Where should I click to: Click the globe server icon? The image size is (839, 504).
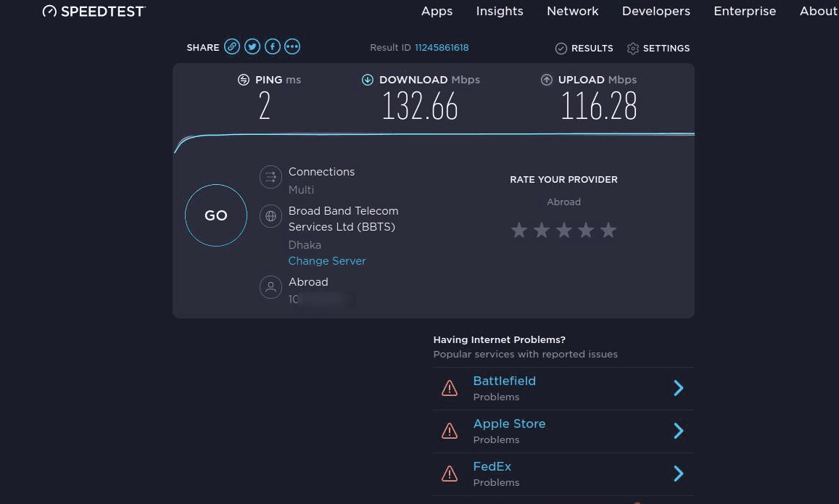click(270, 216)
